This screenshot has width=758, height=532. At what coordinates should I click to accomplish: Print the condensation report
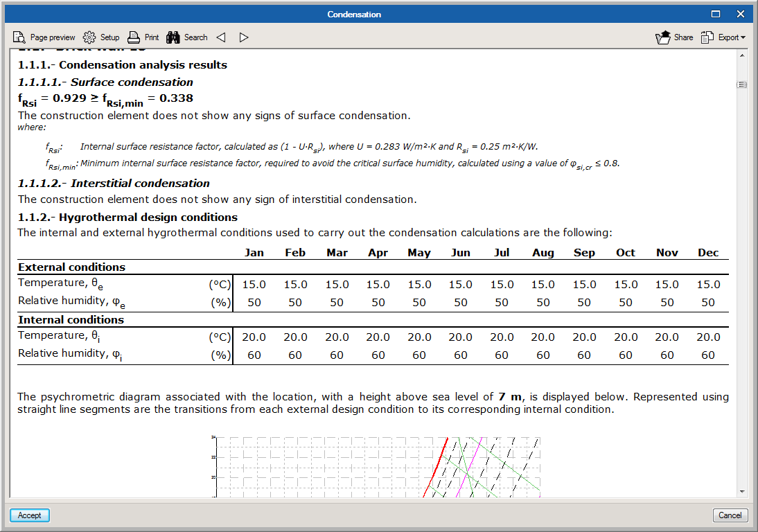tap(143, 37)
